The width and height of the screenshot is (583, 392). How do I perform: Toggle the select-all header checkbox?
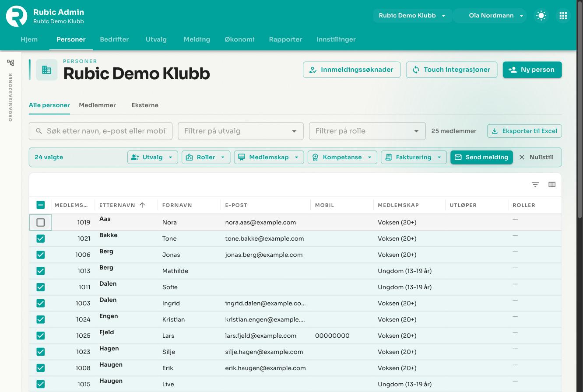click(x=41, y=205)
